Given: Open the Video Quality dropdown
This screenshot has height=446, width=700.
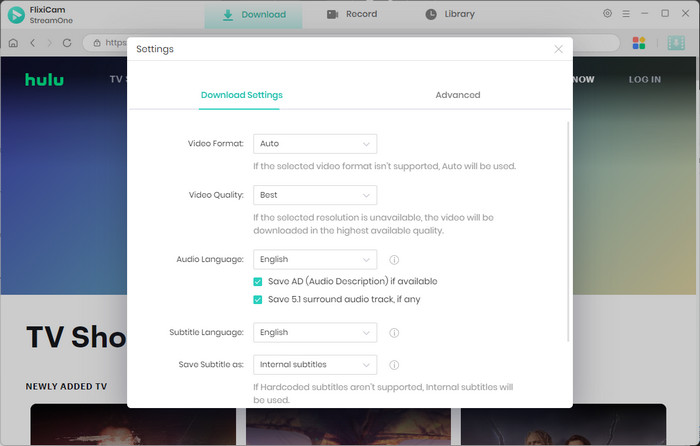Looking at the screenshot, I should pyautogui.click(x=314, y=195).
